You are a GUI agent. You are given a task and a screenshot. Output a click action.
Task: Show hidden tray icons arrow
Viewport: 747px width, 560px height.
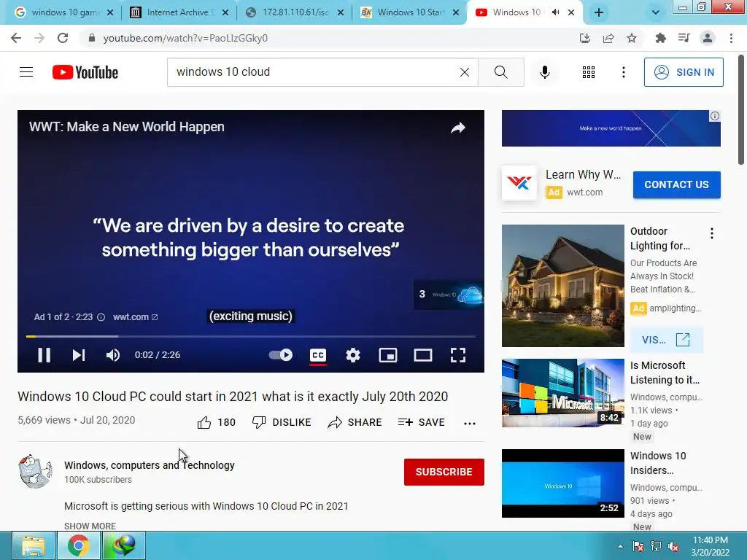click(620, 546)
